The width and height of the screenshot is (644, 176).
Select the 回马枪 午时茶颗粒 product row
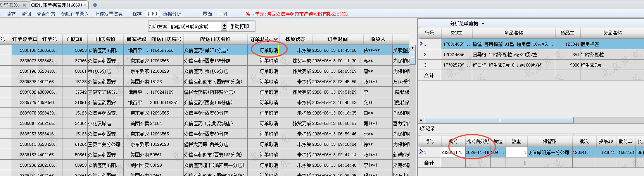coord(531,55)
